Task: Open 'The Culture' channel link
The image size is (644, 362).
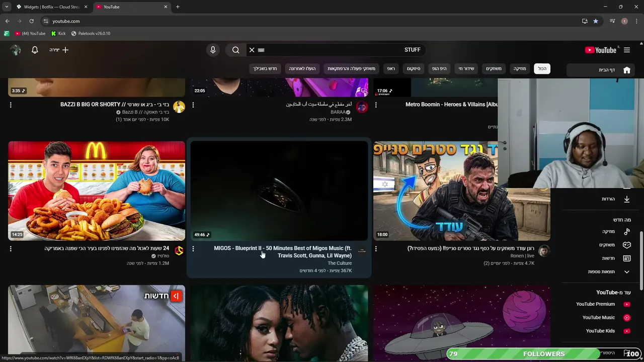Action: point(340,263)
